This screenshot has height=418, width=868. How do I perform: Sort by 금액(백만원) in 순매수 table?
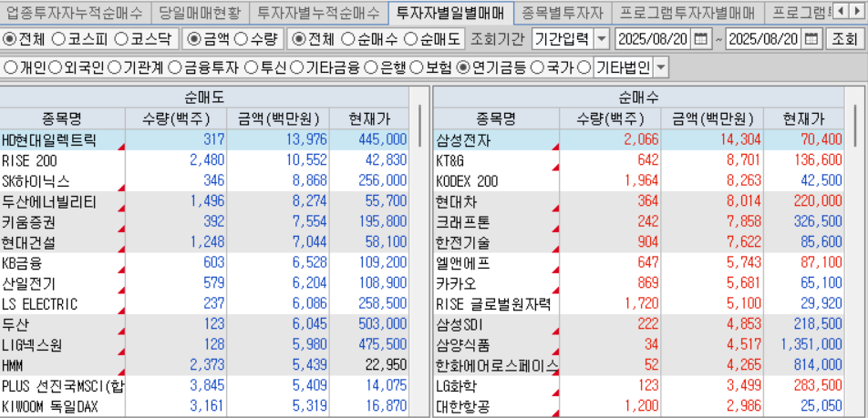click(712, 118)
